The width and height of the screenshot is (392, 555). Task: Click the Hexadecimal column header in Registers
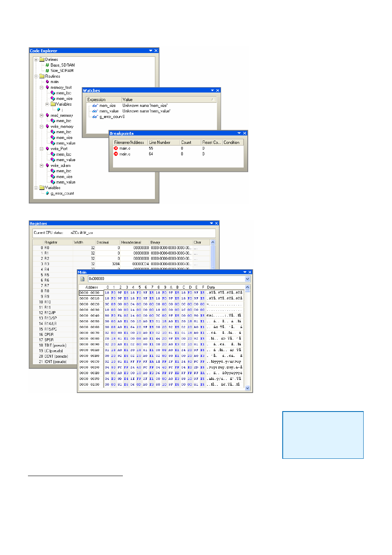tap(134, 243)
